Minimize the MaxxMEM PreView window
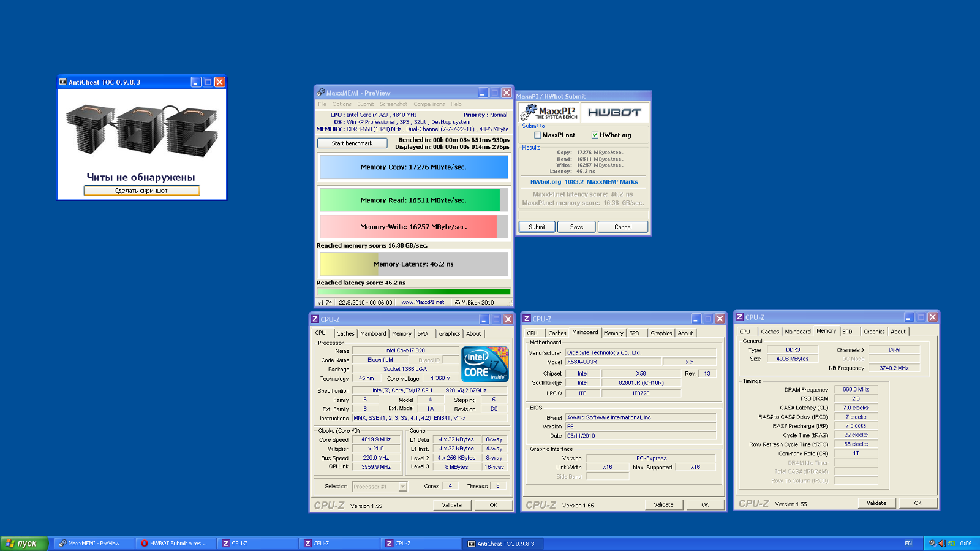980x551 pixels. tap(483, 93)
